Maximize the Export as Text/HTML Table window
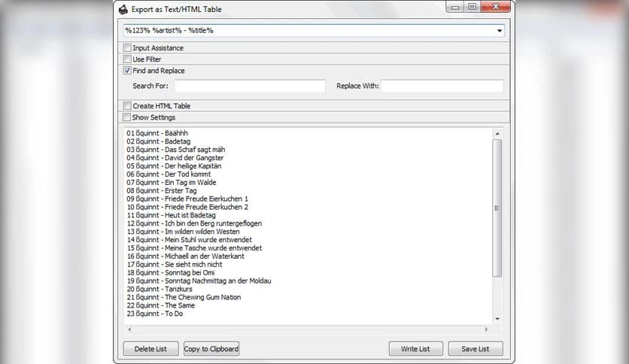 (x=473, y=7)
